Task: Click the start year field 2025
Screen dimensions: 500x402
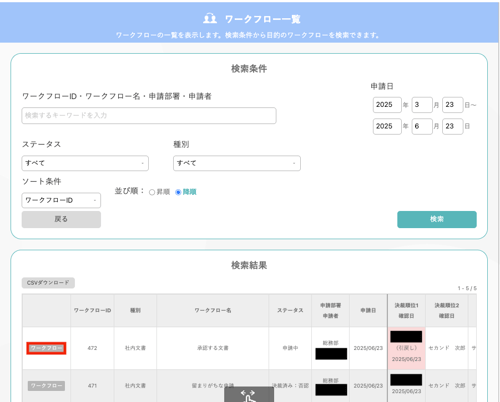Action: pos(387,105)
